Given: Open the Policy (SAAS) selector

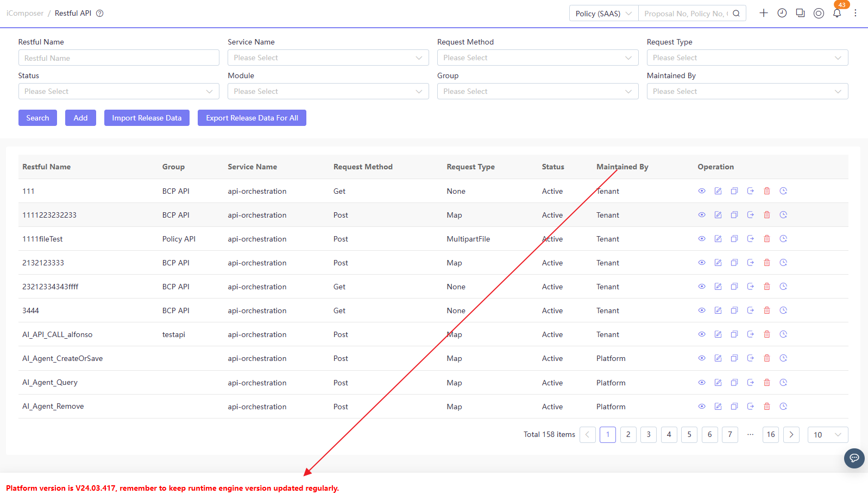Looking at the screenshot, I should tap(603, 14).
